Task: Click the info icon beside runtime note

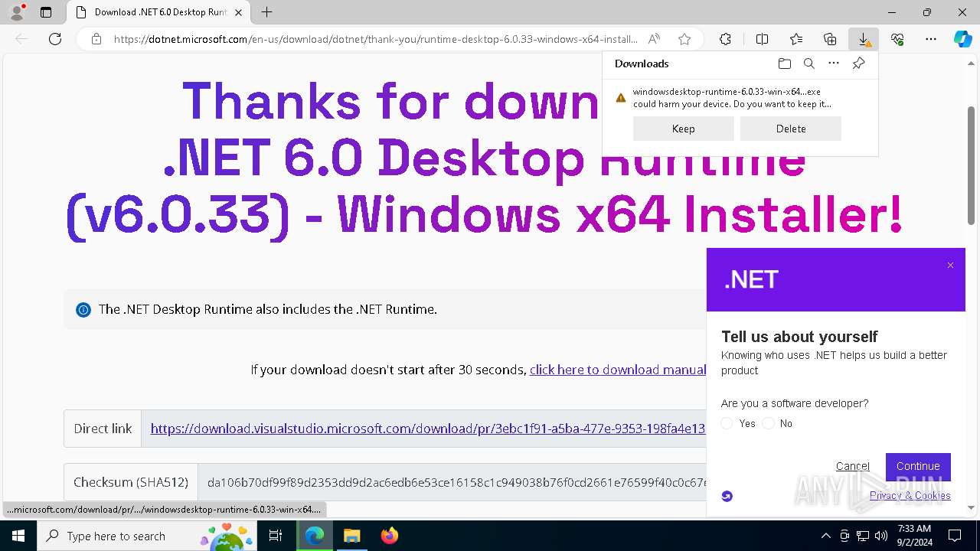Action: [83, 310]
